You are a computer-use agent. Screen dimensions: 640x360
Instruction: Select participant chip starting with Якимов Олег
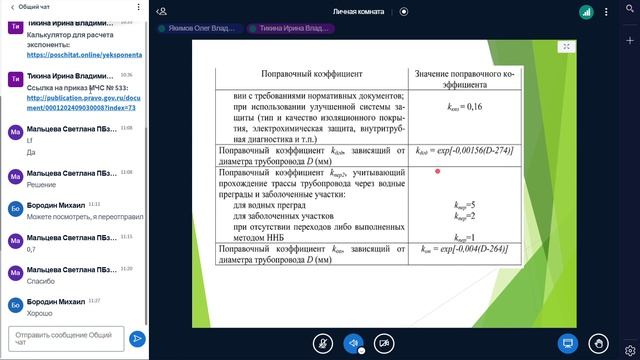click(x=200, y=28)
